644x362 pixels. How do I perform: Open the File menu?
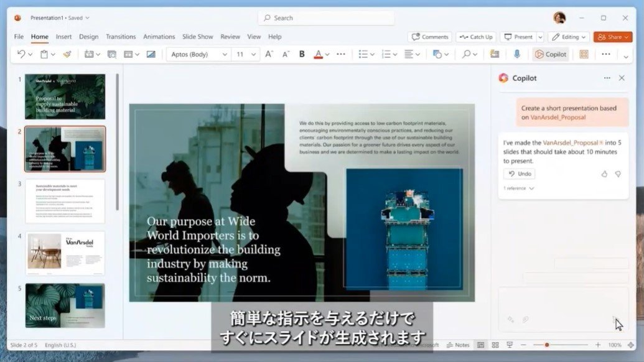[x=19, y=37]
